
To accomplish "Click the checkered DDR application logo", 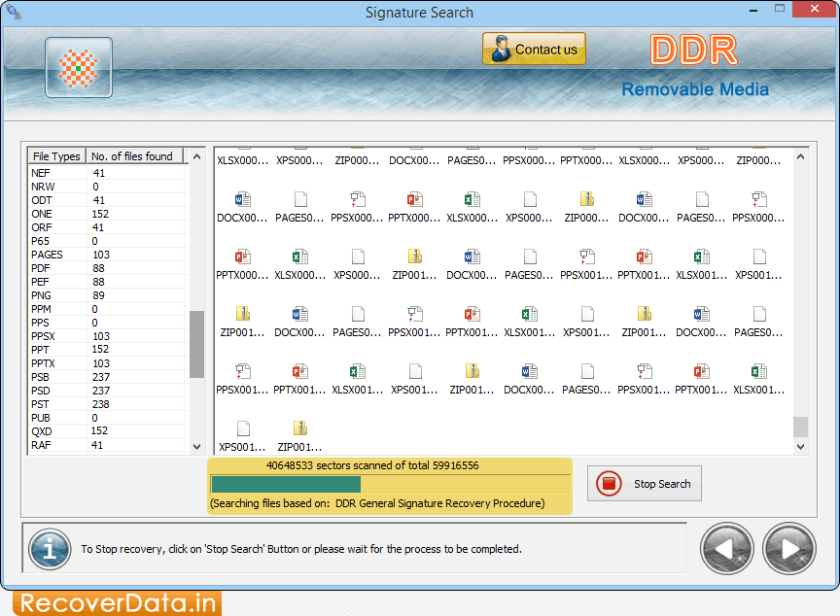I will coord(78,67).
